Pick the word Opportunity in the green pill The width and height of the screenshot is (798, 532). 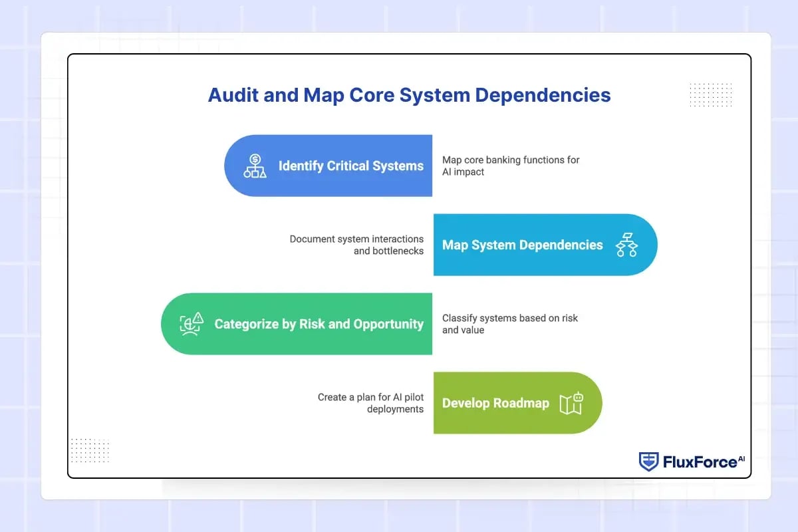[388, 324]
